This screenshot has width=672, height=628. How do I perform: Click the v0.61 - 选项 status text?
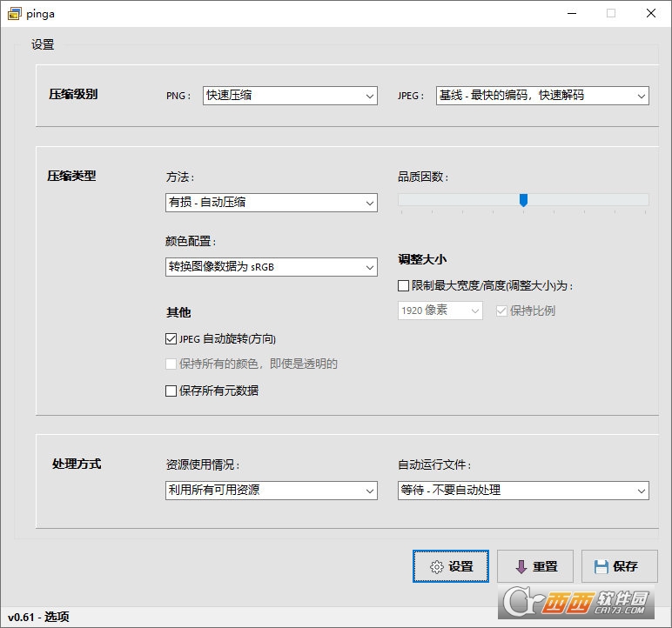point(38,617)
